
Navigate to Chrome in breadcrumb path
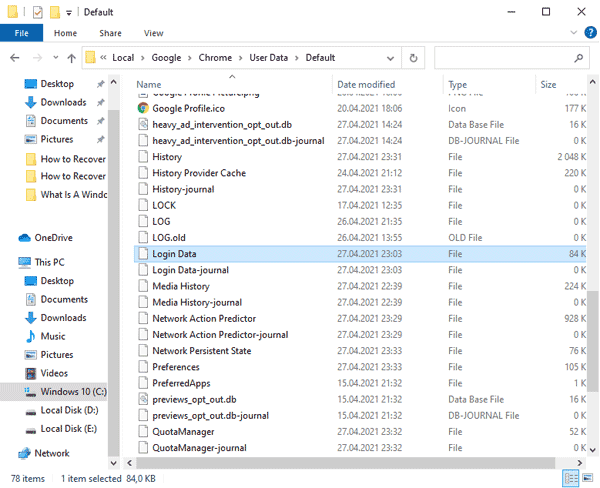click(x=215, y=58)
